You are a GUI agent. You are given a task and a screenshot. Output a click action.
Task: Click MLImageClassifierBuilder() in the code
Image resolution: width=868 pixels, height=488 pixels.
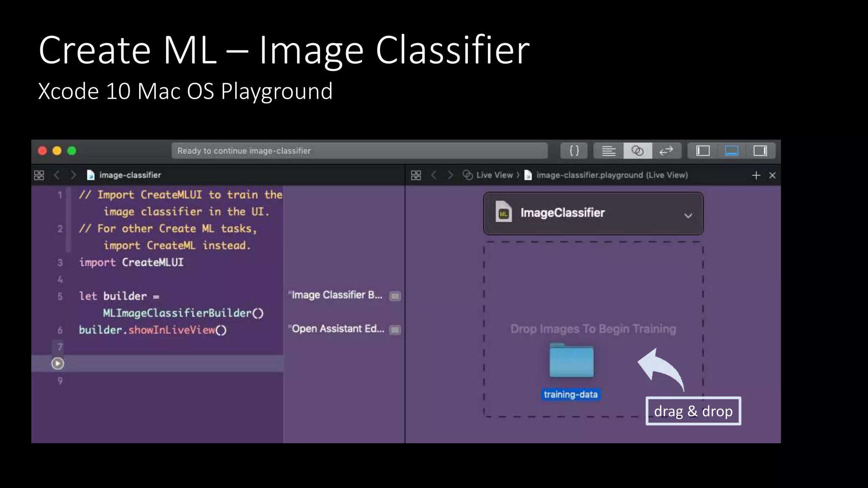coord(183,313)
